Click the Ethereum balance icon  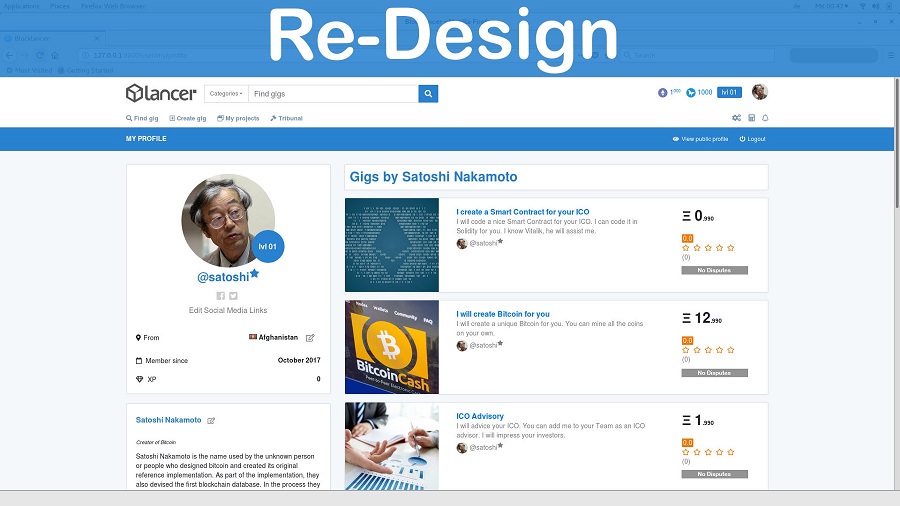(662, 92)
